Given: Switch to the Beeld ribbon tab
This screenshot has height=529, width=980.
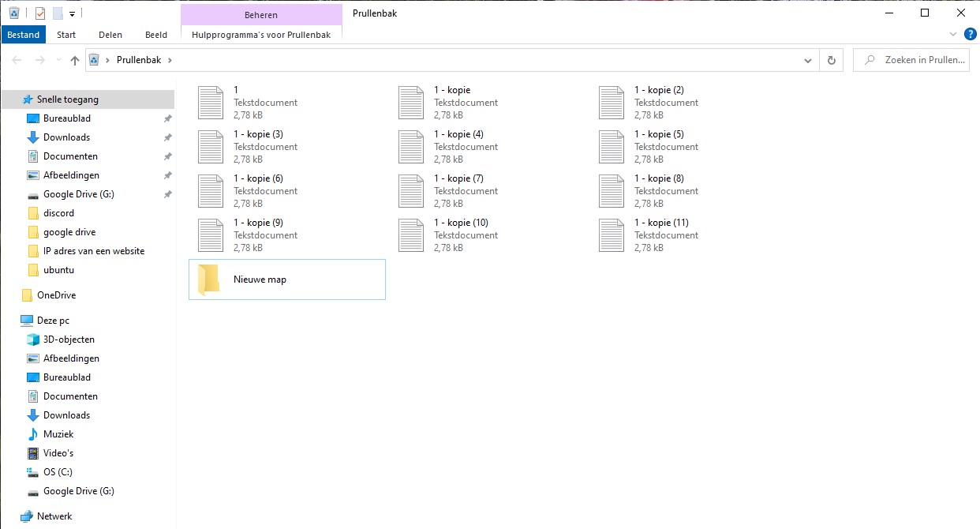Looking at the screenshot, I should (156, 35).
